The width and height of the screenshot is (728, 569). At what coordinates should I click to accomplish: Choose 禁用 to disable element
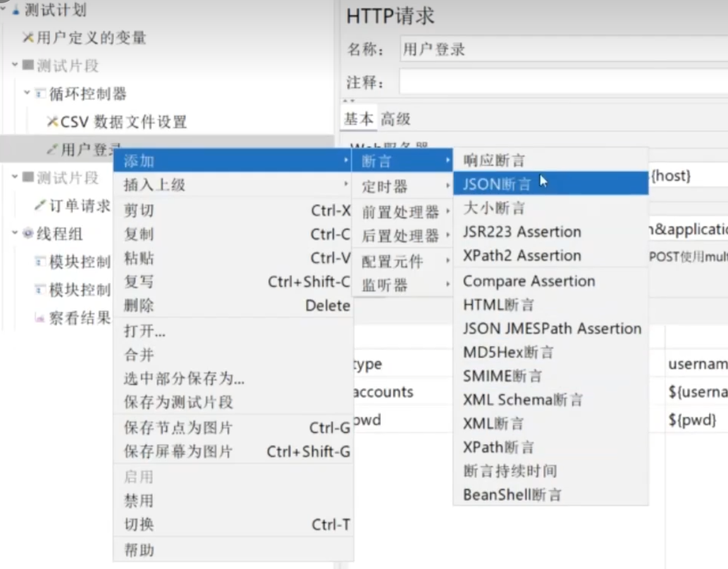pyautogui.click(x=233, y=501)
